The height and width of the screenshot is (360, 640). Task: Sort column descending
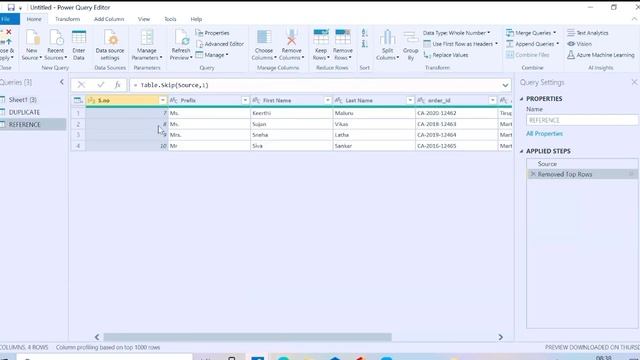click(364, 44)
